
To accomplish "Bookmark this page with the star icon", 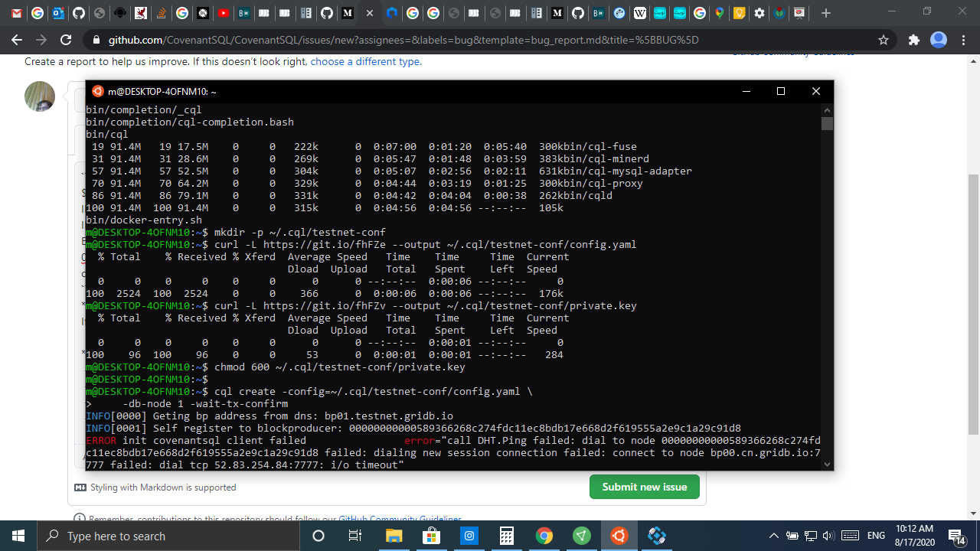I will click(x=884, y=40).
